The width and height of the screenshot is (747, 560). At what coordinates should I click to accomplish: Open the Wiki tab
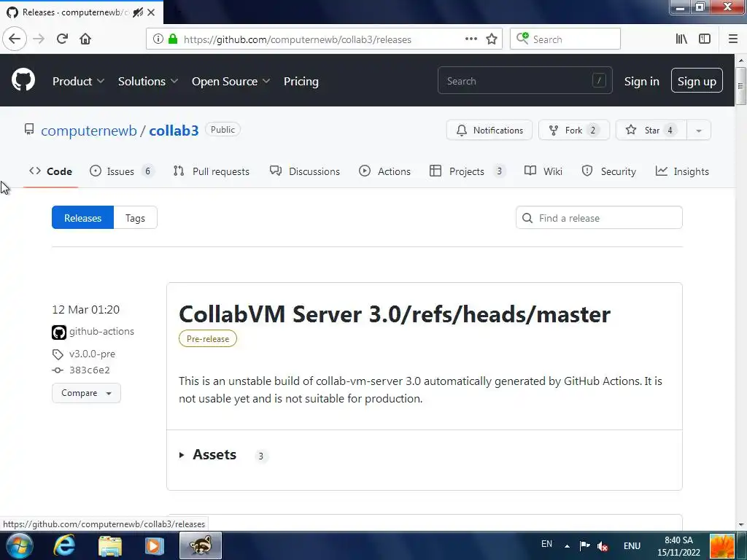point(543,171)
